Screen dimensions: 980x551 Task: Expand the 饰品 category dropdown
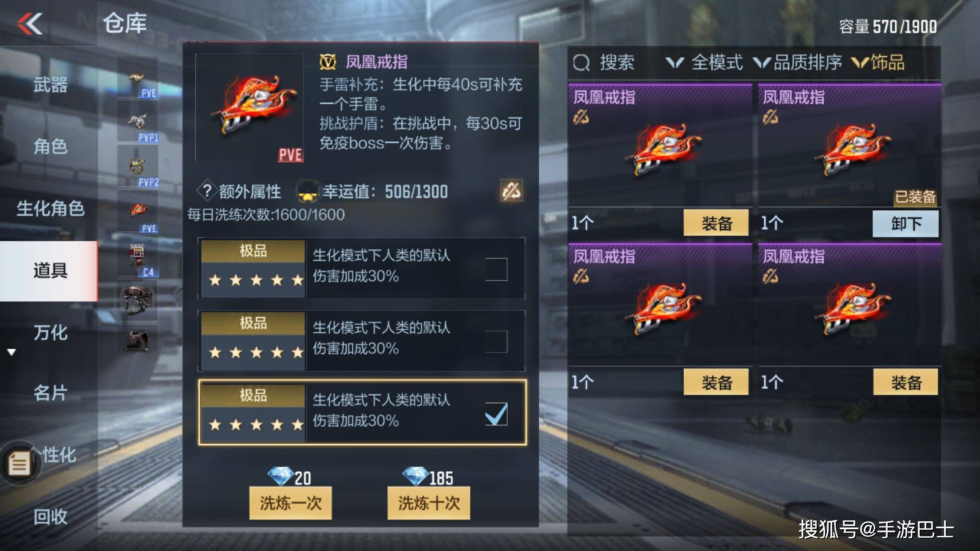(x=879, y=63)
